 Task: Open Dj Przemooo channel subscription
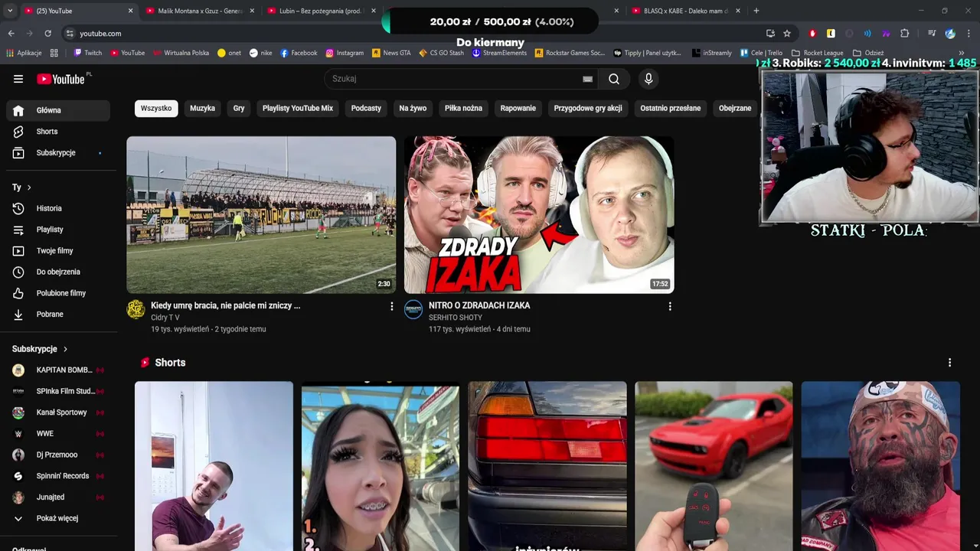58,455
